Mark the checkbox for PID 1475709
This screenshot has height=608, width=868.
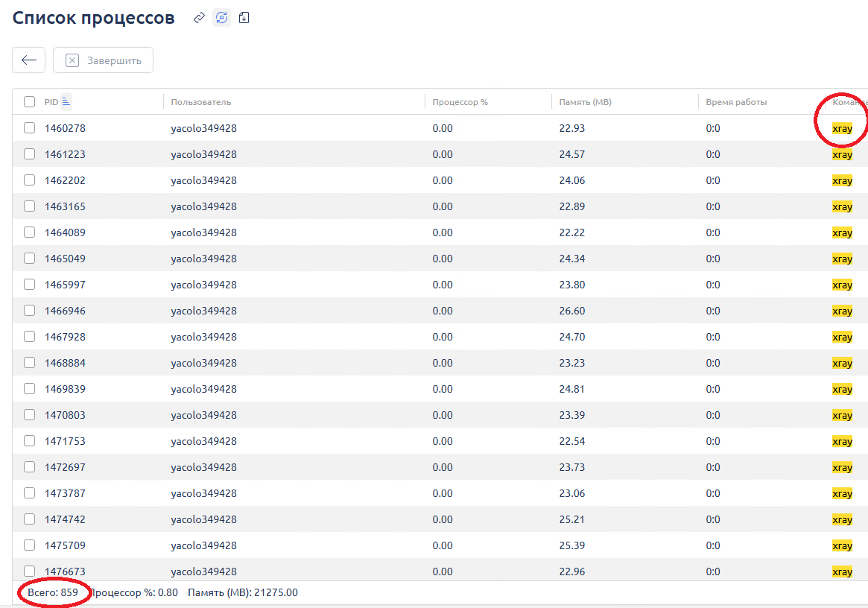pyautogui.click(x=29, y=545)
